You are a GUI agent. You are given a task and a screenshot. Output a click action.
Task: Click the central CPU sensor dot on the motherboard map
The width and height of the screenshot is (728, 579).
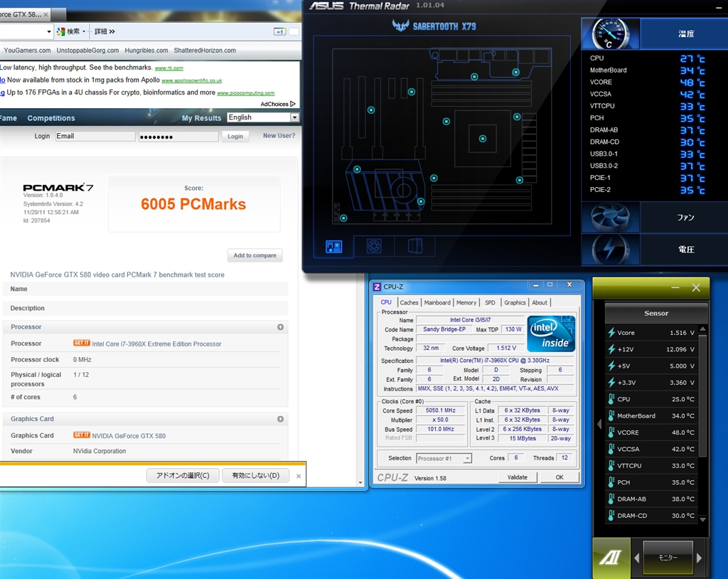coord(483,139)
